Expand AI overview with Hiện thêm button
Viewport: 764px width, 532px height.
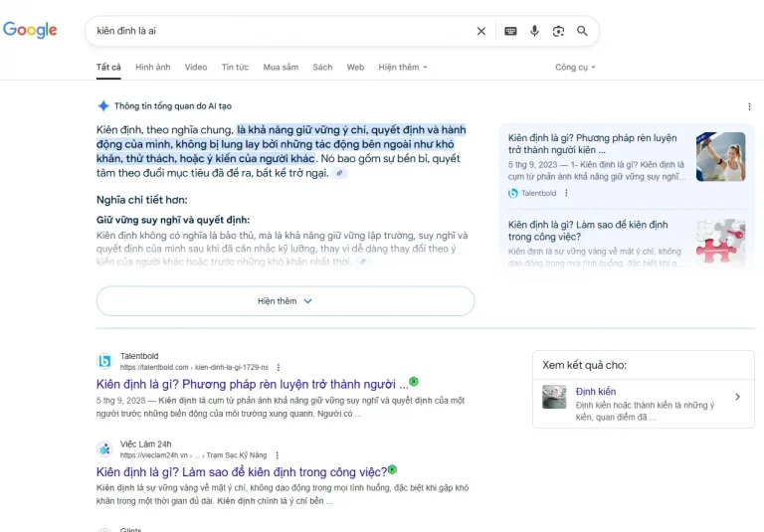(x=286, y=301)
